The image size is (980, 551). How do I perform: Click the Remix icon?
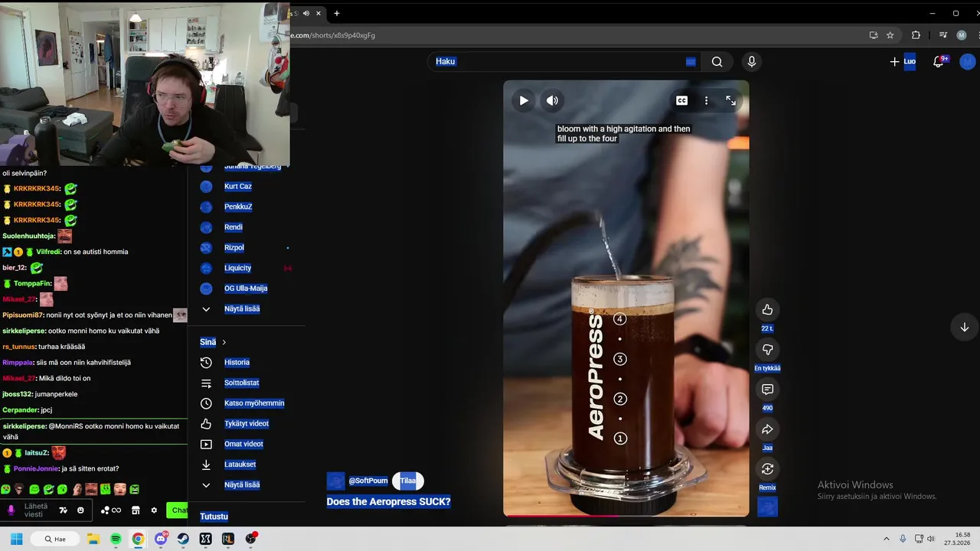point(767,469)
